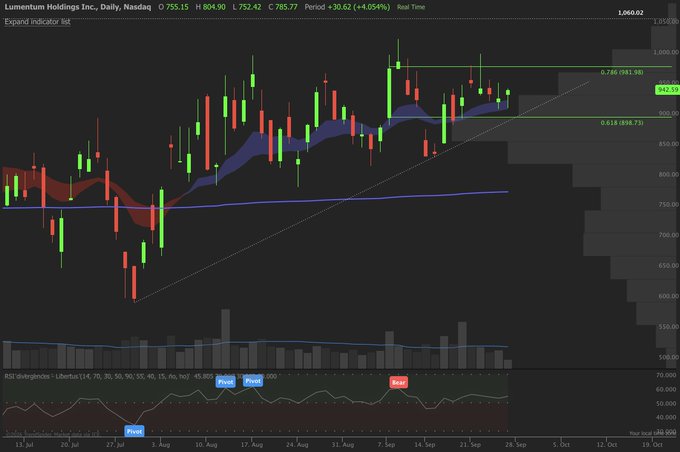Click the 17. Aug date label
This screenshot has height=452, width=680.
pyautogui.click(x=252, y=445)
